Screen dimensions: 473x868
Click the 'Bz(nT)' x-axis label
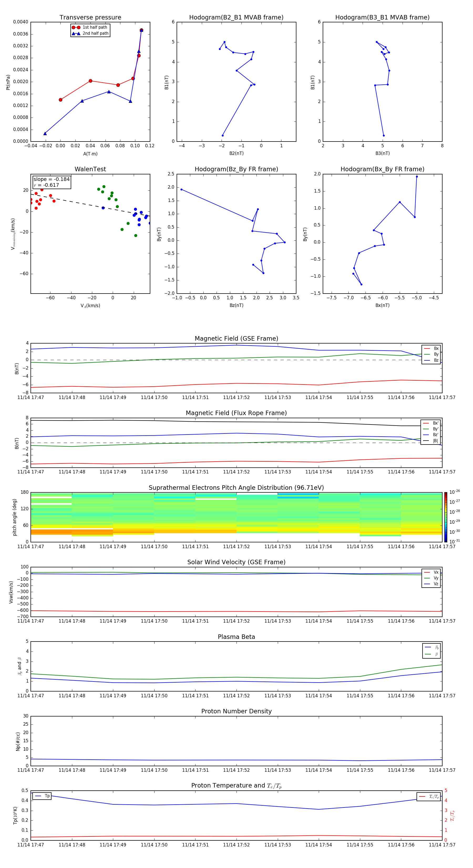click(x=236, y=305)
